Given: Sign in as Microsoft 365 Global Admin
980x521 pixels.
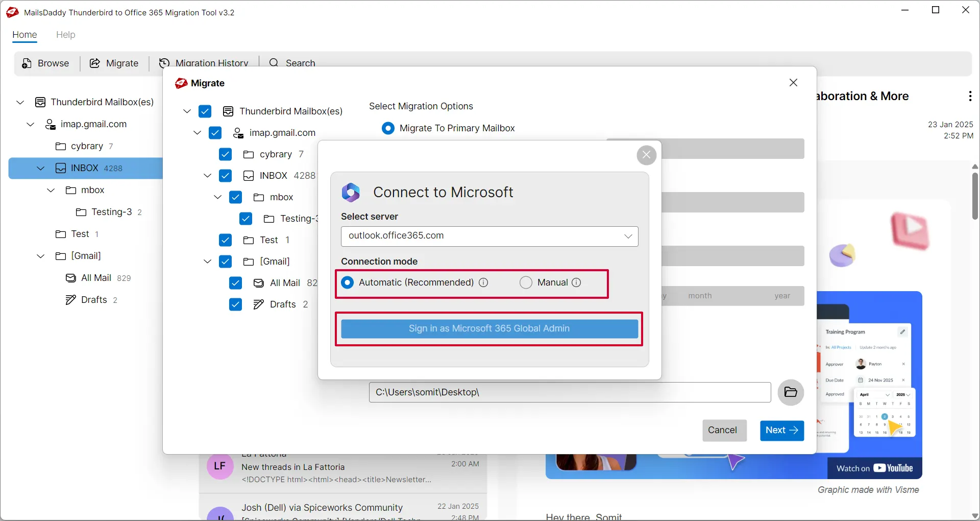Looking at the screenshot, I should coord(489,328).
